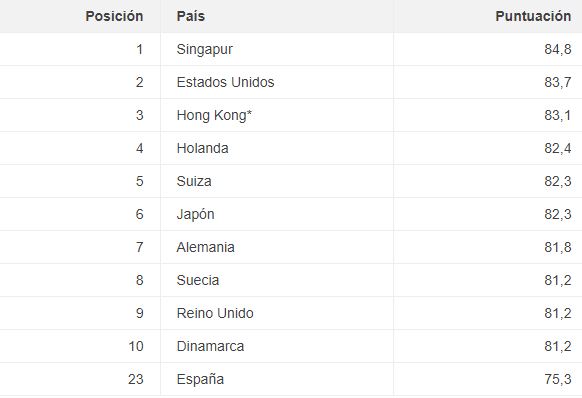Click the Suiza row name
582x398 pixels.
194,181
